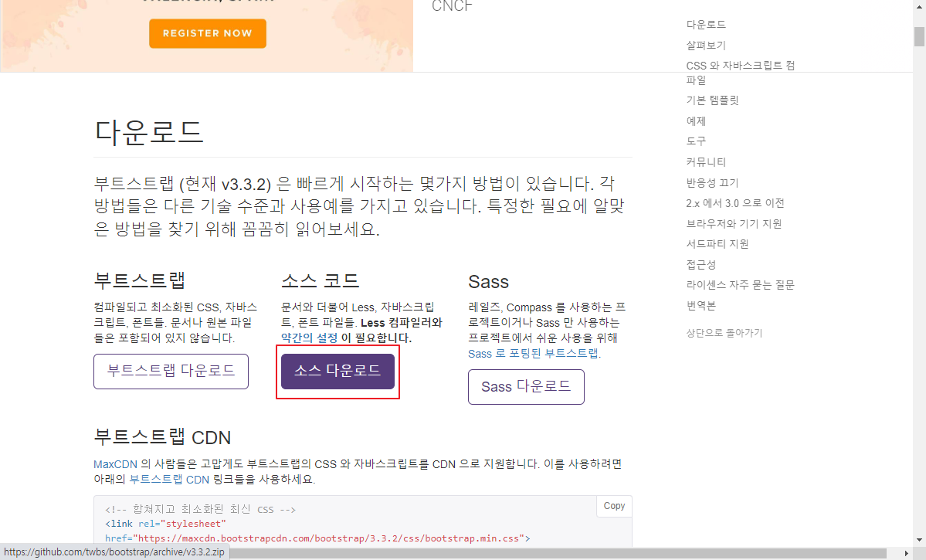Select 살펴보기 in sidebar navigation
Viewport: 926px width, 560px height.
(706, 45)
